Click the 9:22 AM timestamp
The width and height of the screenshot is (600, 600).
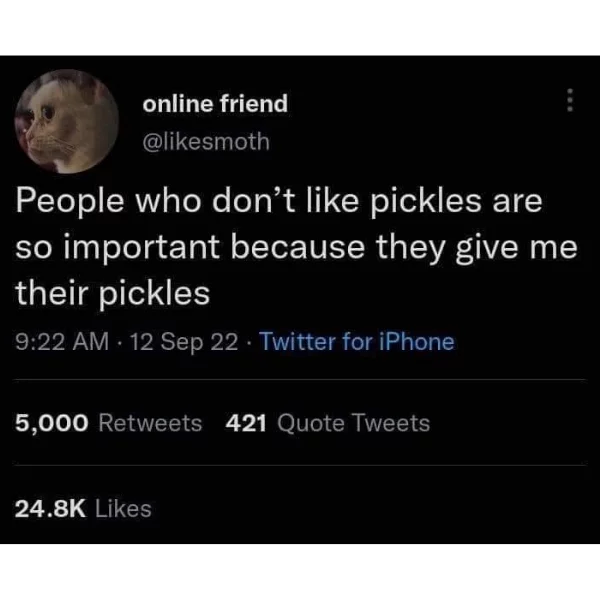pos(62,341)
